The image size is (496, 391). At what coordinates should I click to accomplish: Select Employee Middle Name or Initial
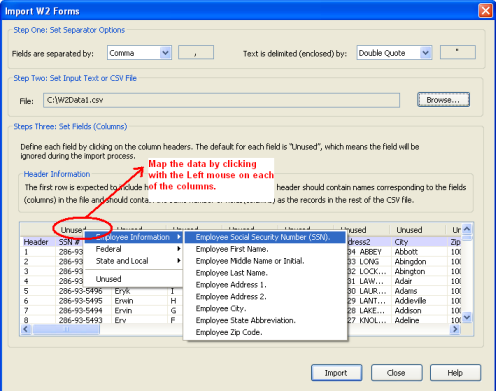click(265, 261)
